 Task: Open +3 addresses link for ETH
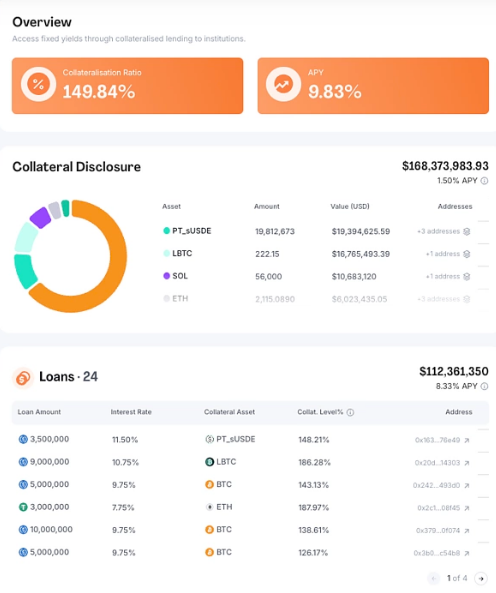tap(439, 299)
